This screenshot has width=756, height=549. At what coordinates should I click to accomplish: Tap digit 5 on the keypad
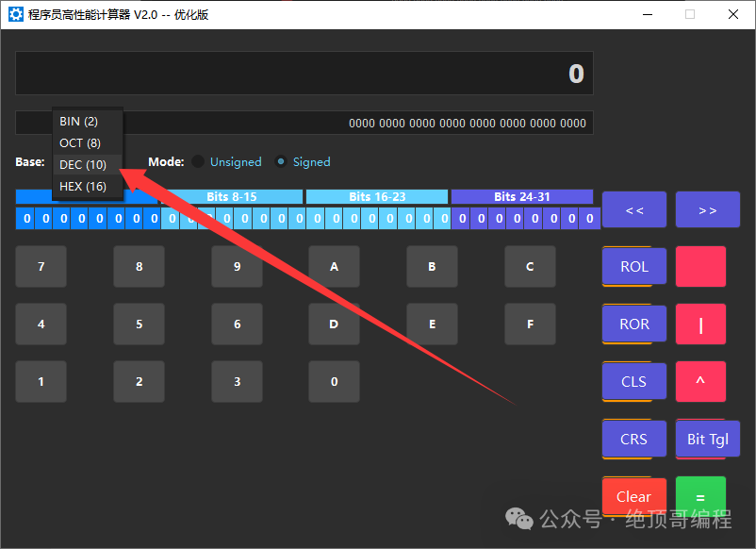point(139,324)
